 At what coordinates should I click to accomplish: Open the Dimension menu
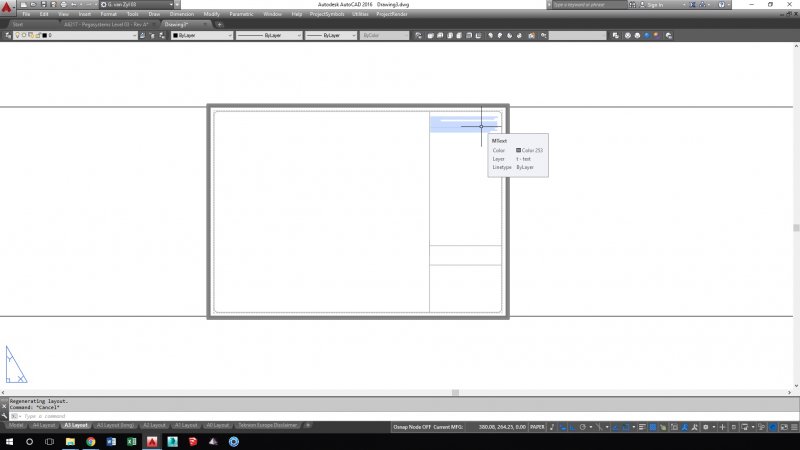click(181, 15)
